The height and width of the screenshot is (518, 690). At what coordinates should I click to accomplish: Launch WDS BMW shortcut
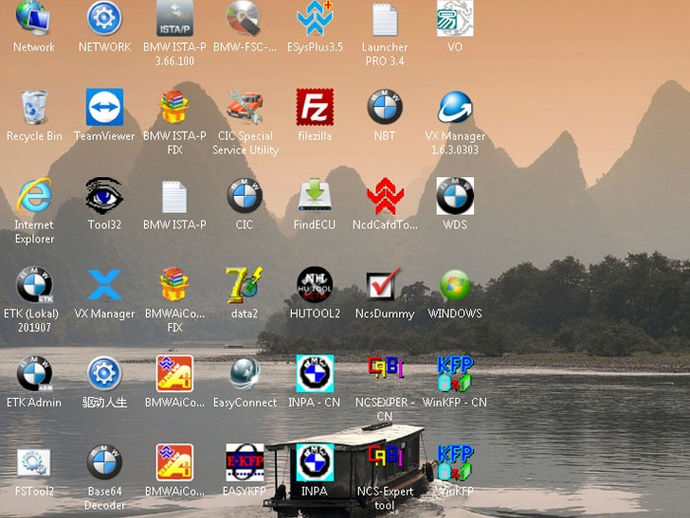(455, 196)
